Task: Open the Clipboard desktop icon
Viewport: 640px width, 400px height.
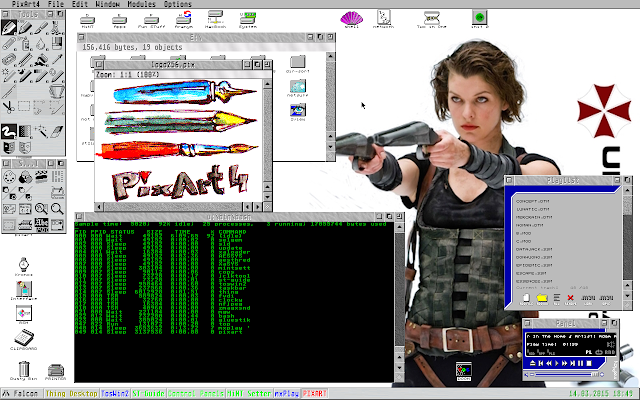Action: (24, 340)
